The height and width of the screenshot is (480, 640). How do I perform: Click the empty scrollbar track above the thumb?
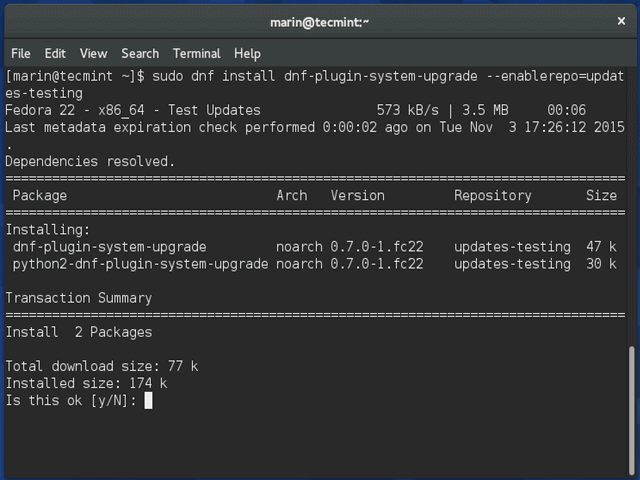coord(631,200)
